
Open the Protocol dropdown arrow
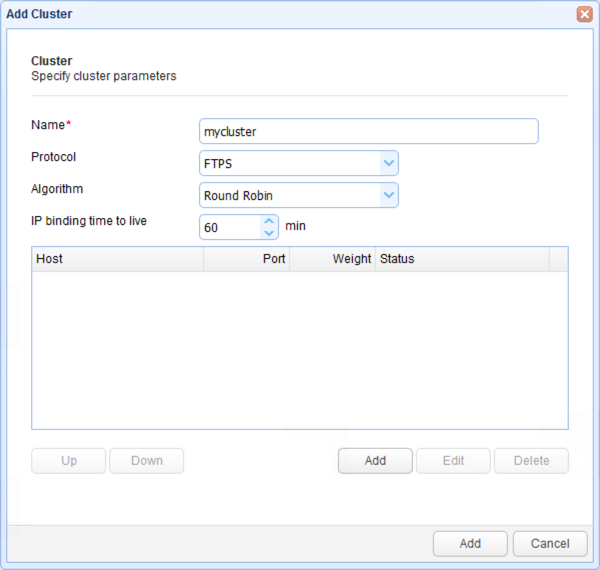[x=389, y=163]
